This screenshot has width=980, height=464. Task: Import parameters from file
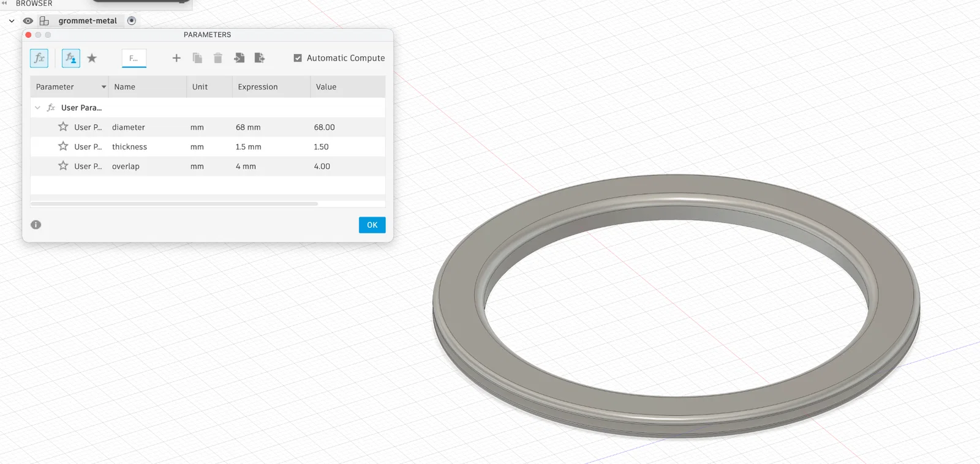coord(239,58)
